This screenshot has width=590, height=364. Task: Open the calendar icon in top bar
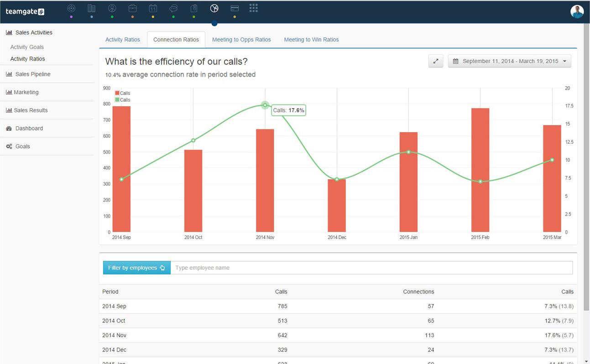pos(153,8)
